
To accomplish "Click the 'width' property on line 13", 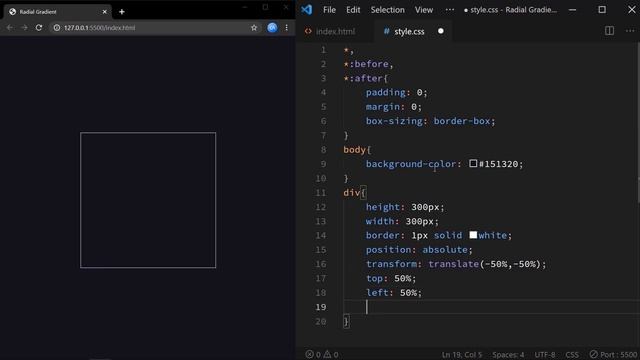I will click(380, 221).
